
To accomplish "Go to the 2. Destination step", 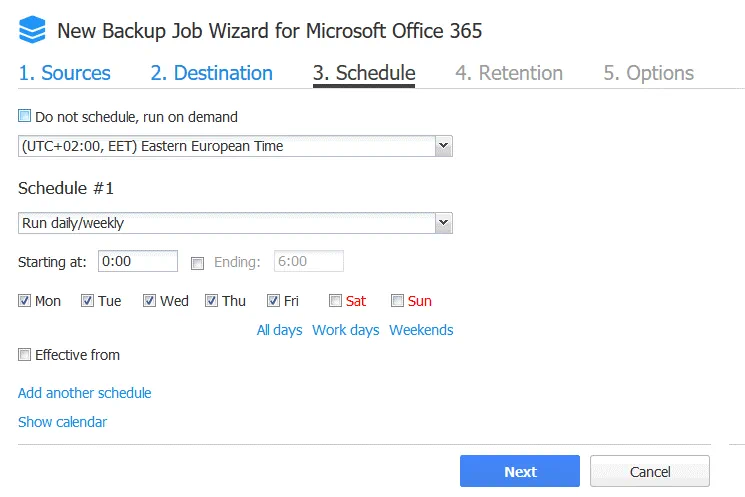I will pos(211,73).
